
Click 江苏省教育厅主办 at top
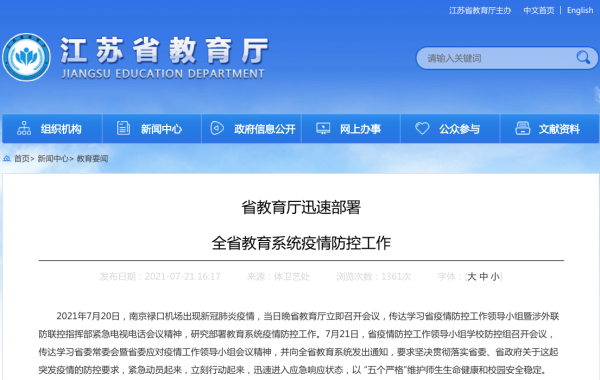pyautogui.click(x=480, y=10)
